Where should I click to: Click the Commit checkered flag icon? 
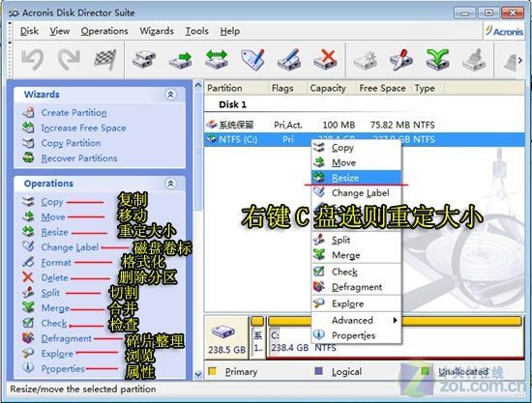105,60
